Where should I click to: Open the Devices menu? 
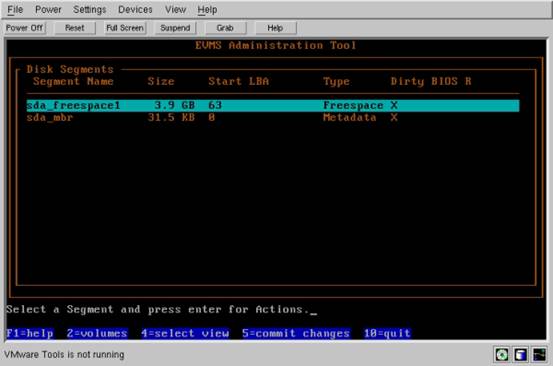coord(135,10)
